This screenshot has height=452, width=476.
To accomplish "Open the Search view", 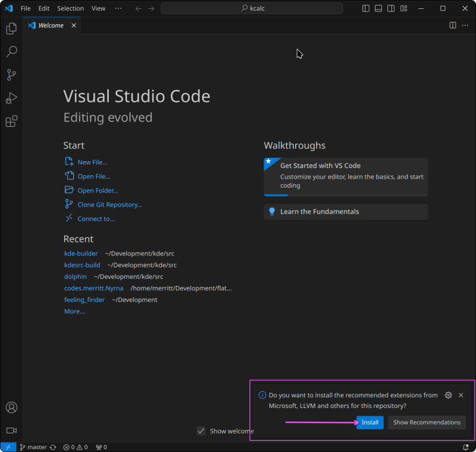I will click(x=11, y=51).
